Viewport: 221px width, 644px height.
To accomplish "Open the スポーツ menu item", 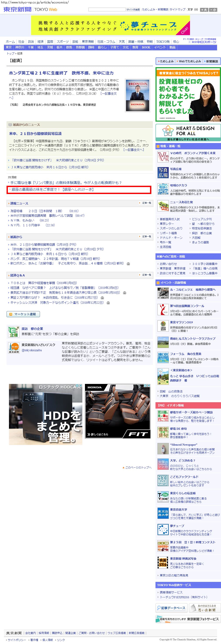I will click(63, 41).
